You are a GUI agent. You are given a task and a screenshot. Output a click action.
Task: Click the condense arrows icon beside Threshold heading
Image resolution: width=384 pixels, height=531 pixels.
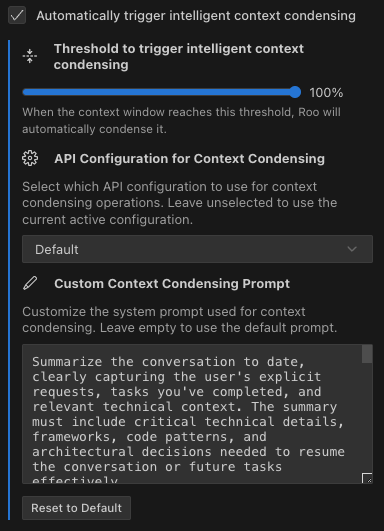(x=30, y=56)
